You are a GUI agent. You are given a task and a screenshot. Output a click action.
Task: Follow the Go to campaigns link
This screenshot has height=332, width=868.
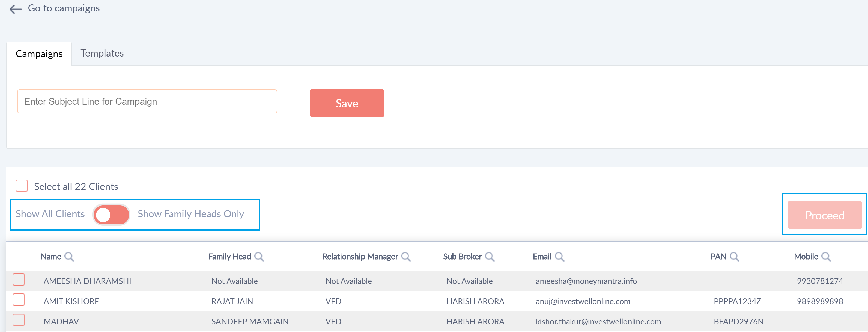tap(64, 8)
